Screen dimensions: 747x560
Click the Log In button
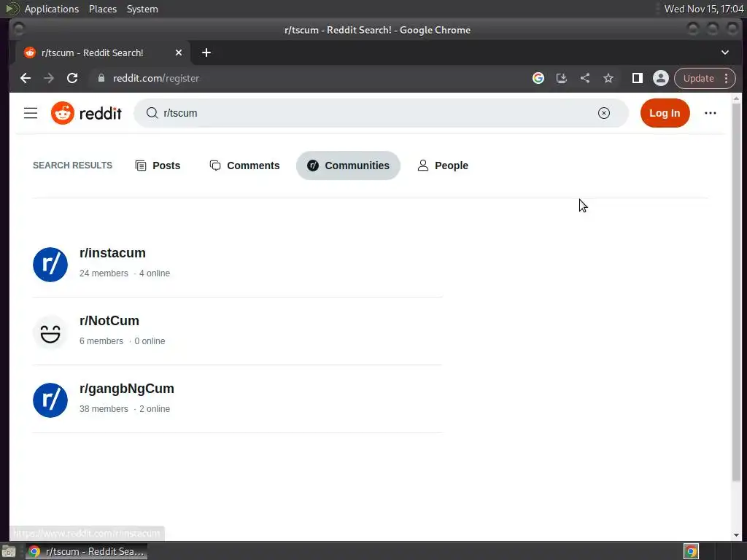(665, 113)
